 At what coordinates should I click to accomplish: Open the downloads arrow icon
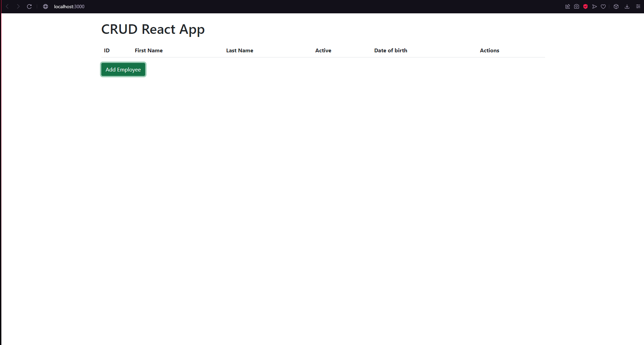coord(627,6)
